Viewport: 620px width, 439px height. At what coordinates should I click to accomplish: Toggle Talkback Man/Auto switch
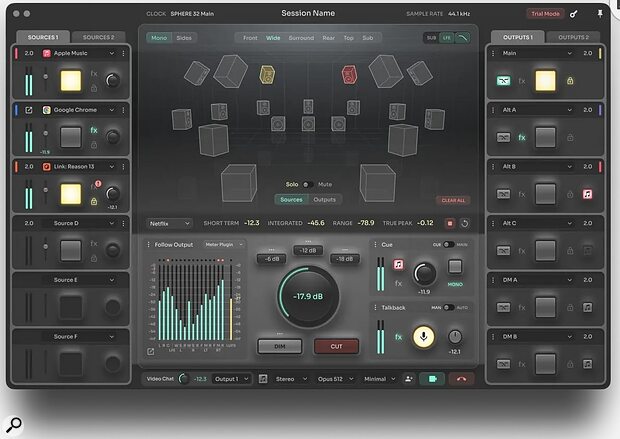(448, 307)
